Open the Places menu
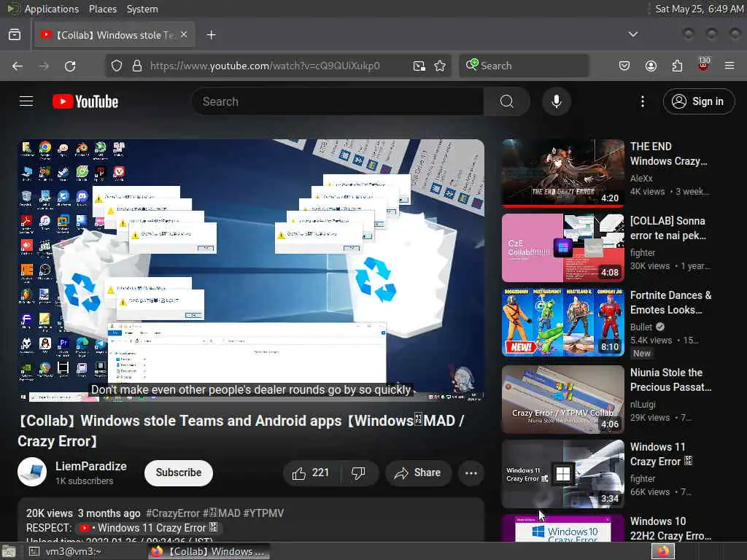 (x=102, y=9)
